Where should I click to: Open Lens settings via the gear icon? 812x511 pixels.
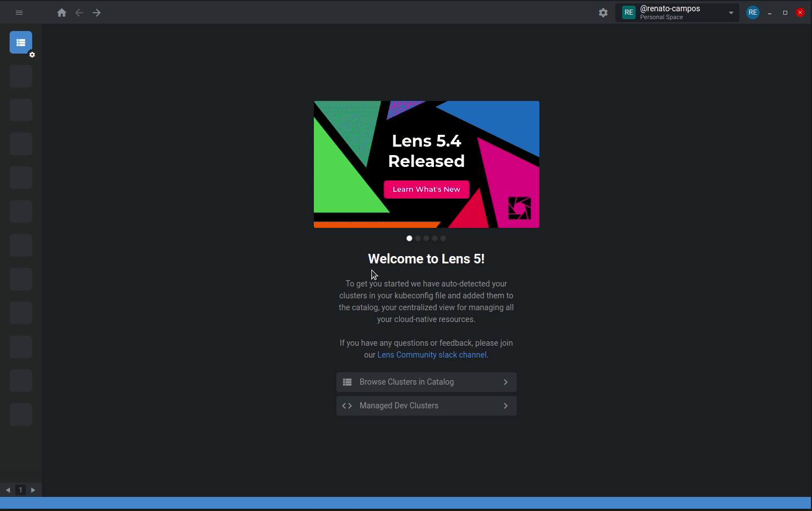tap(604, 12)
